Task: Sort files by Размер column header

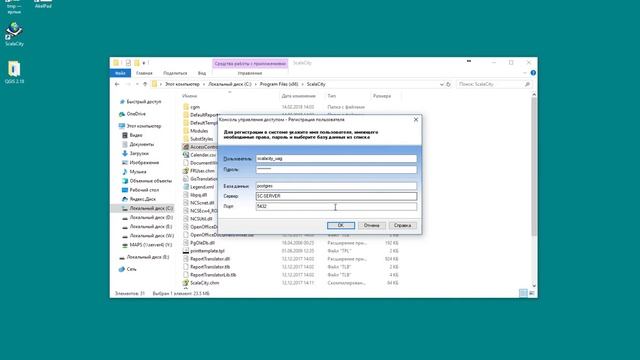Action: (x=382, y=96)
